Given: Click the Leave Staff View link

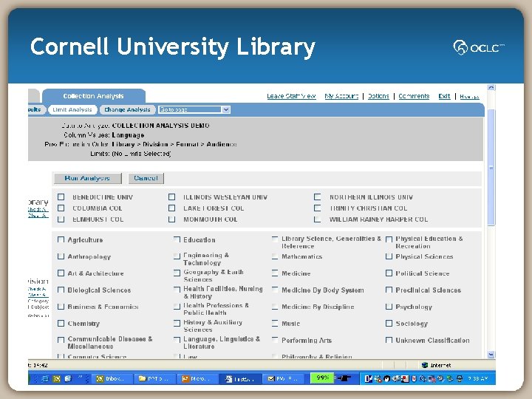Looking at the screenshot, I should click(x=291, y=96).
